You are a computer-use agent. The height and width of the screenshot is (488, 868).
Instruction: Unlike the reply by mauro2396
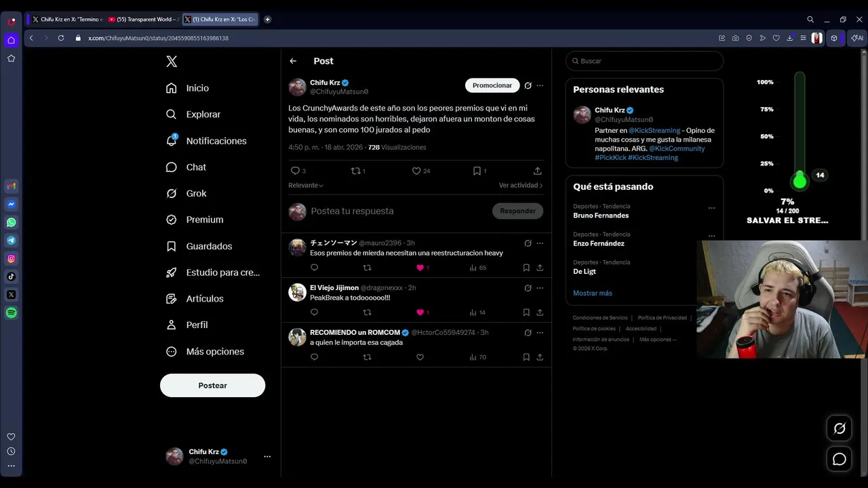pos(420,268)
